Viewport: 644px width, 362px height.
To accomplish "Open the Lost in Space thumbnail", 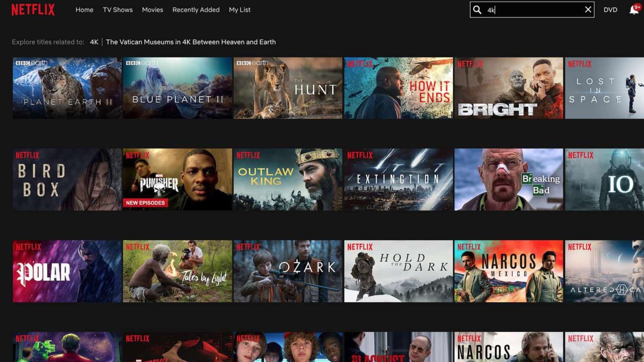I will click(x=604, y=88).
